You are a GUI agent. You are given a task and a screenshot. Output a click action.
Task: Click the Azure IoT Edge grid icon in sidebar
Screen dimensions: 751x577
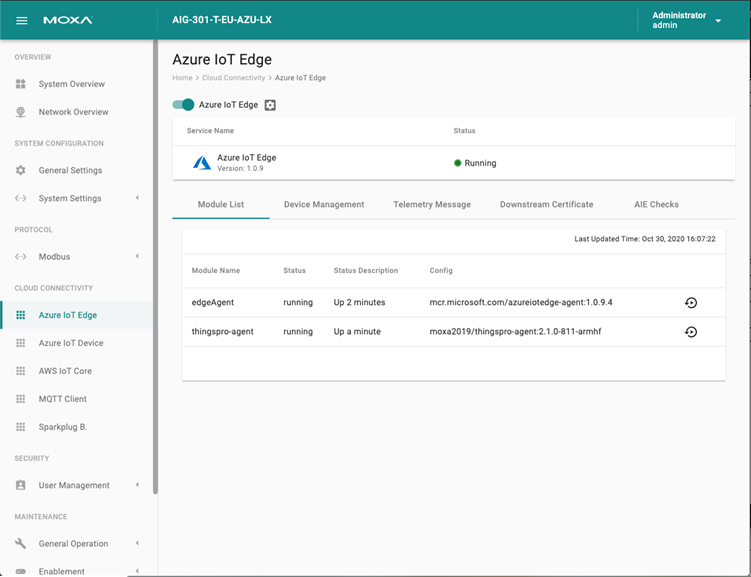coord(21,315)
